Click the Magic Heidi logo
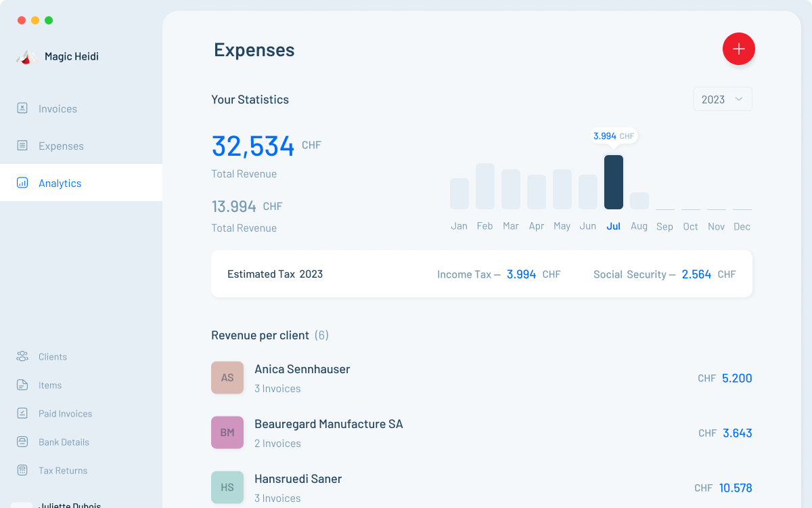Viewport: 812px width, 508px height. click(x=27, y=57)
